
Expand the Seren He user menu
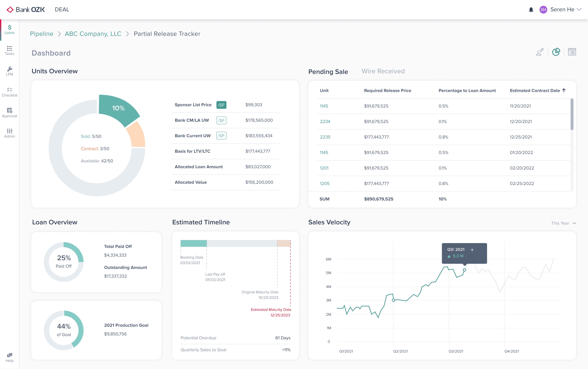[x=579, y=10]
